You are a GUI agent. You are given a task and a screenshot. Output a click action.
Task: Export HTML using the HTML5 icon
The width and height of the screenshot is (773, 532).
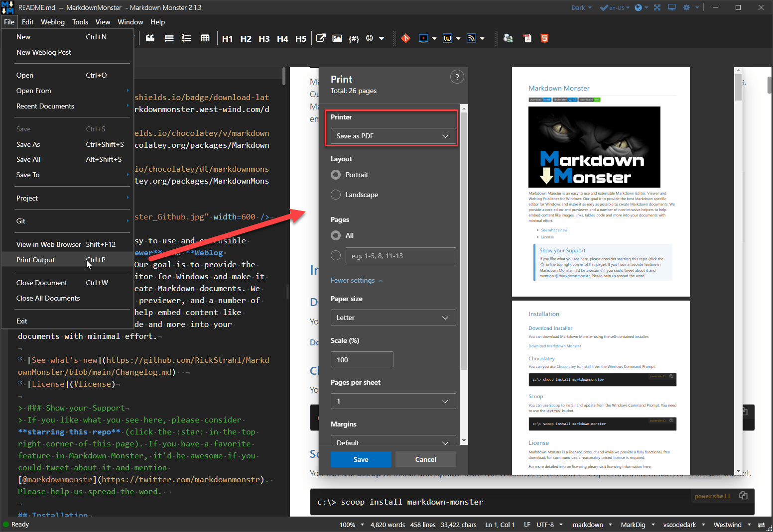544,38
